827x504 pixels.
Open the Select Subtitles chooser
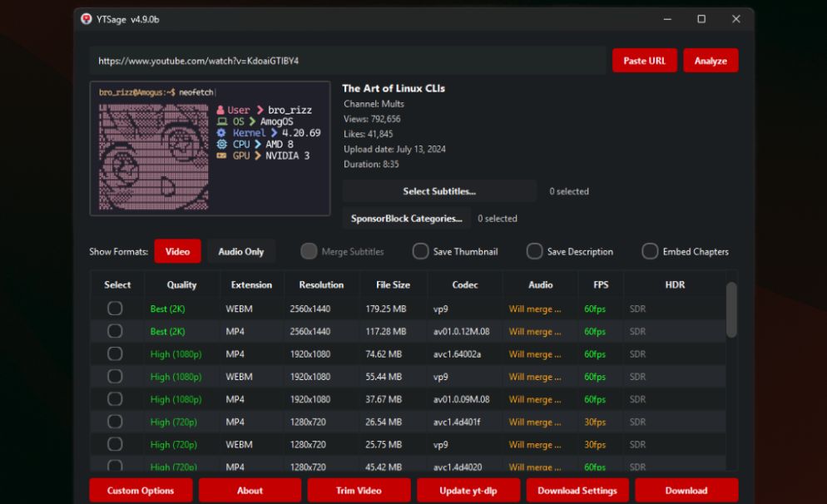pos(439,191)
